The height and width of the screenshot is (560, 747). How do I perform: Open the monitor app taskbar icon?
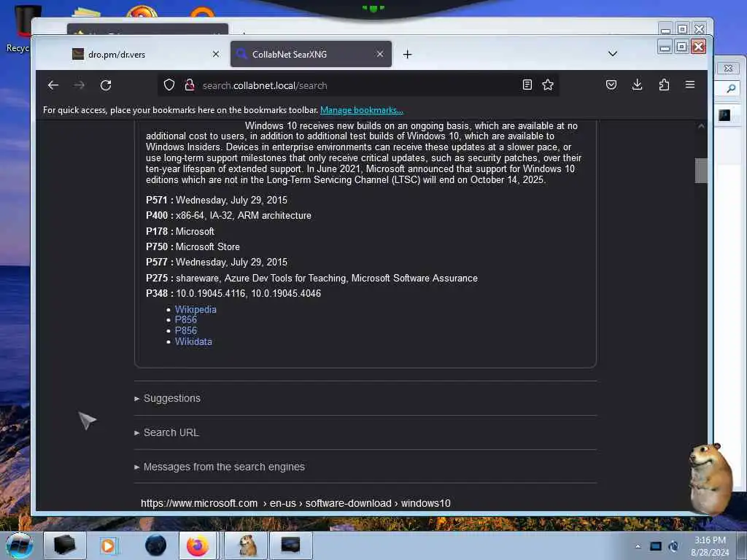(290, 545)
